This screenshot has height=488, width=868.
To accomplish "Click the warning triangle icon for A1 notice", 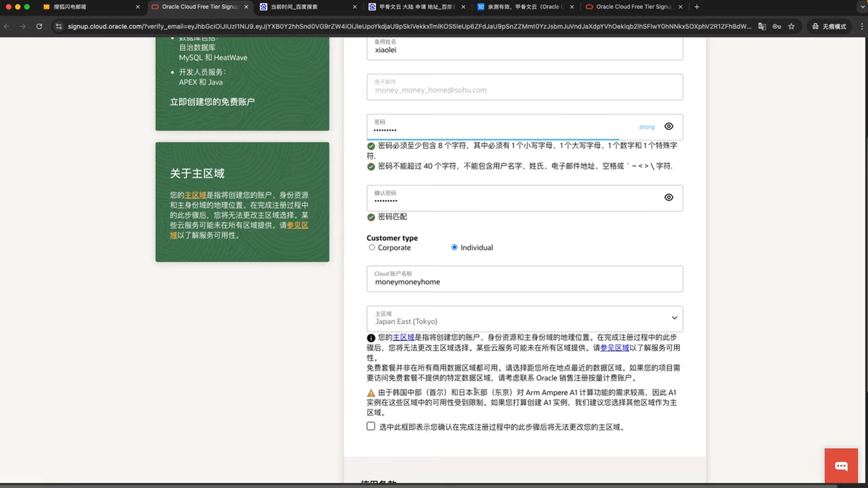I will click(x=371, y=393).
